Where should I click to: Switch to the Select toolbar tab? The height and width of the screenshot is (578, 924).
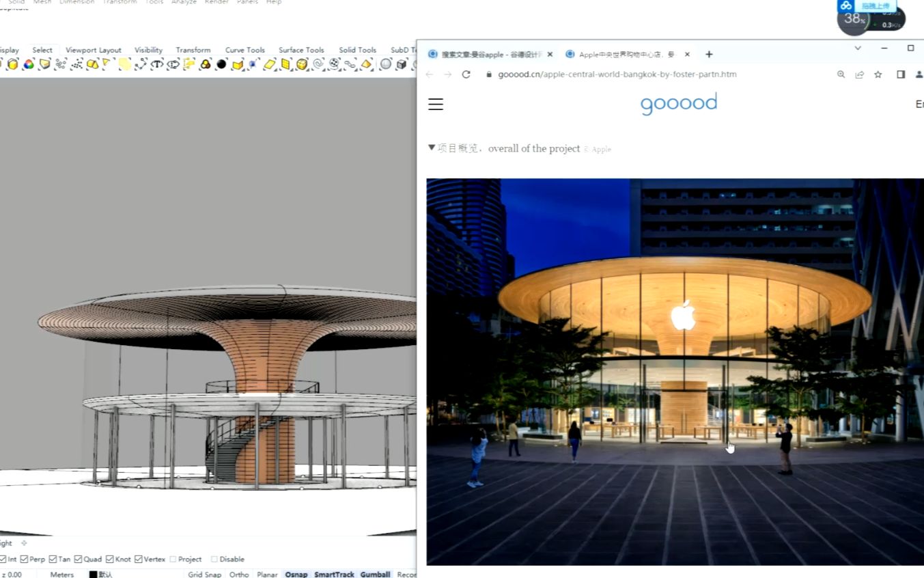click(42, 50)
